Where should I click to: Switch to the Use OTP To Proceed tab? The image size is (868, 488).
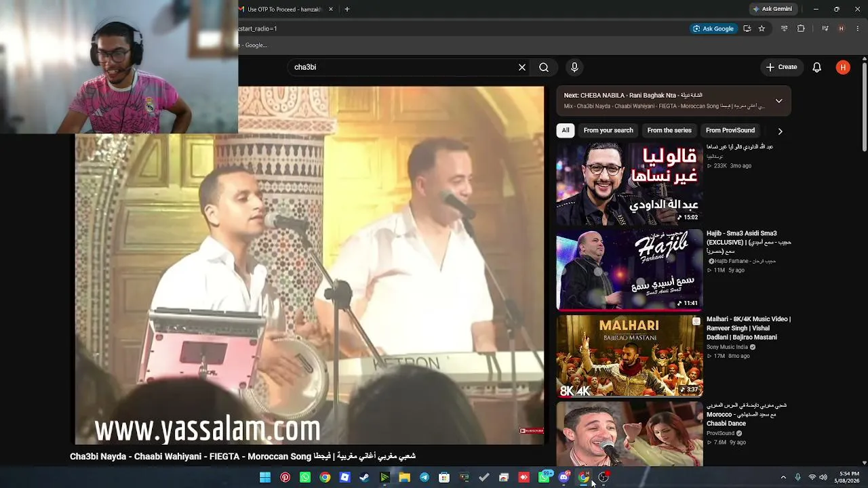pos(285,9)
